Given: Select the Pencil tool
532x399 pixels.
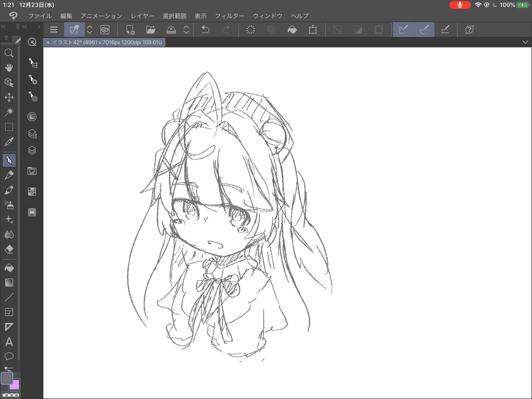Looking at the screenshot, I should pos(9,175).
